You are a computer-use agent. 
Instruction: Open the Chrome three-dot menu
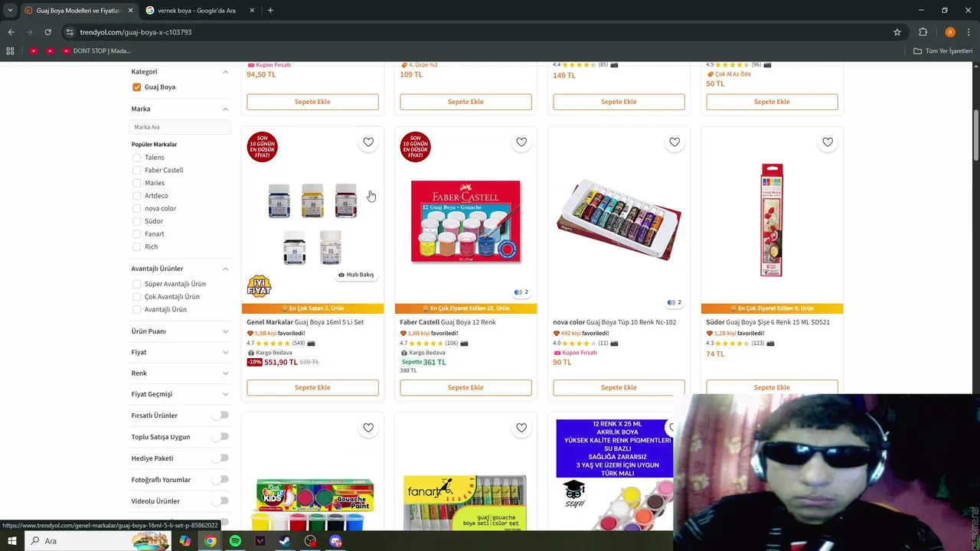969,32
